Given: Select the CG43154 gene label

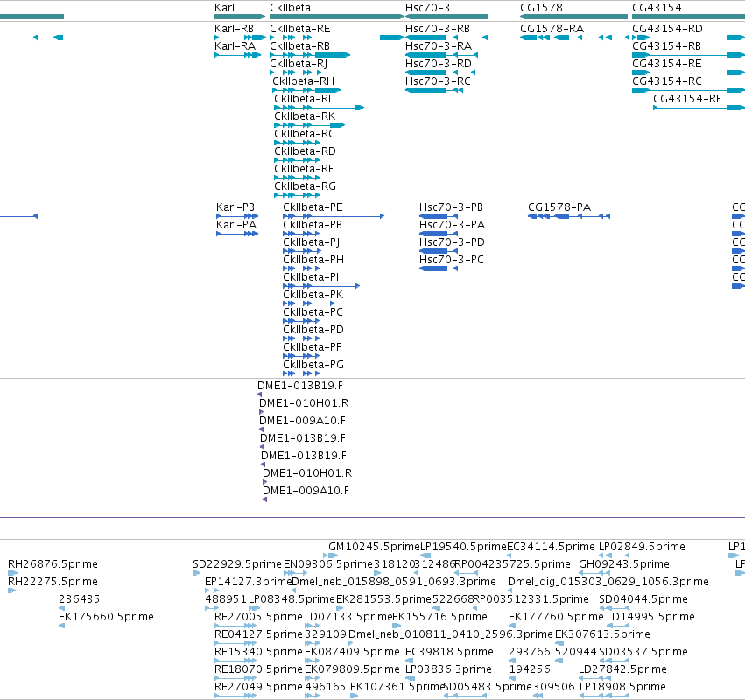Looking at the screenshot, I should 657,8.
